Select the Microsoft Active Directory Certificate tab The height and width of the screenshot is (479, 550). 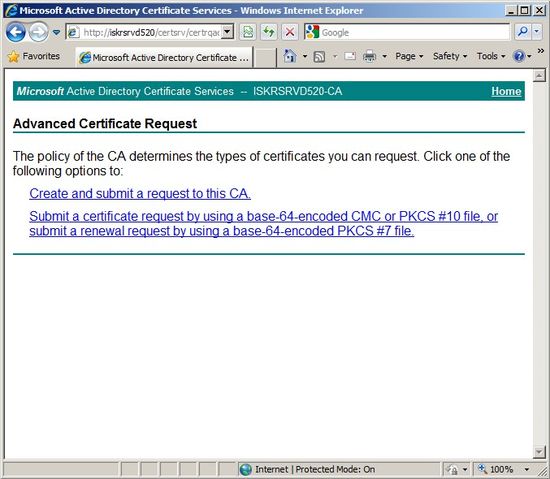point(164,57)
